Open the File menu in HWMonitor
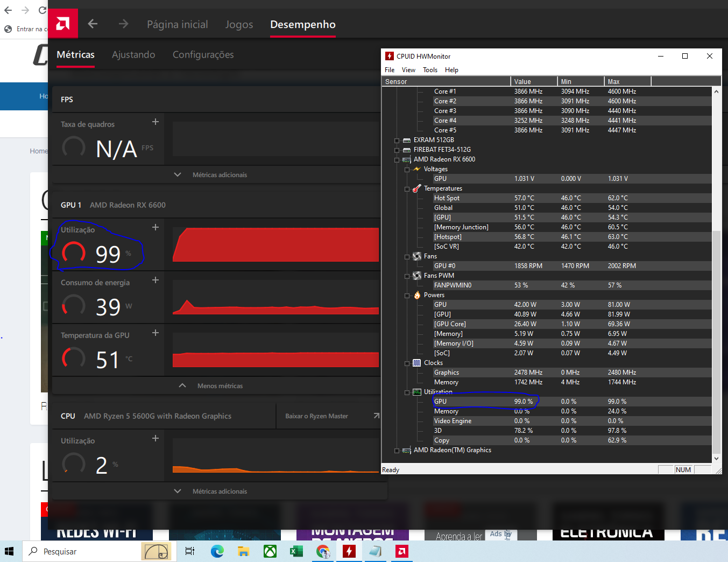 [390, 70]
